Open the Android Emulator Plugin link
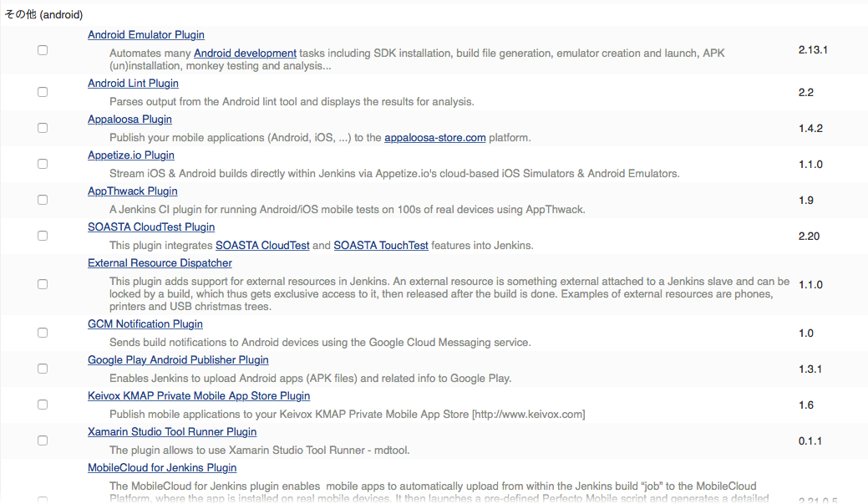The image size is (868, 504). [146, 35]
